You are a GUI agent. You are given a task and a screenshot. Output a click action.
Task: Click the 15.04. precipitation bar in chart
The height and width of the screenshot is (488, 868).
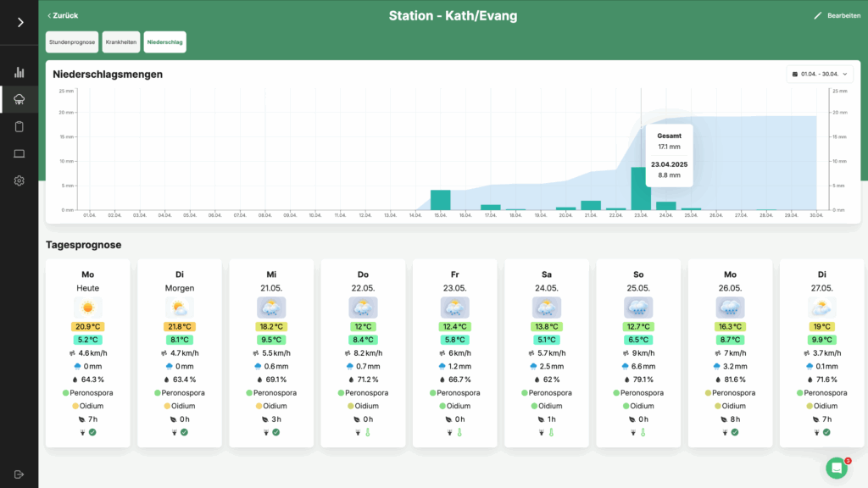(440, 200)
